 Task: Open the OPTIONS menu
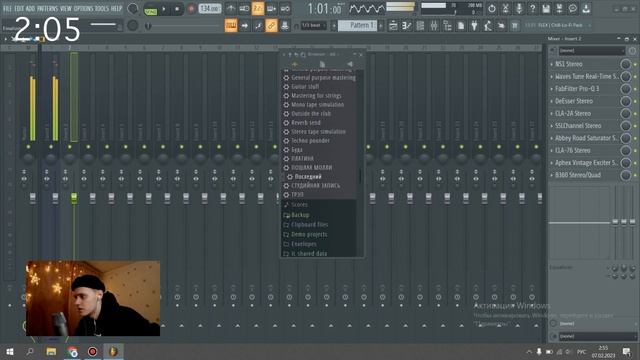pos(83,8)
